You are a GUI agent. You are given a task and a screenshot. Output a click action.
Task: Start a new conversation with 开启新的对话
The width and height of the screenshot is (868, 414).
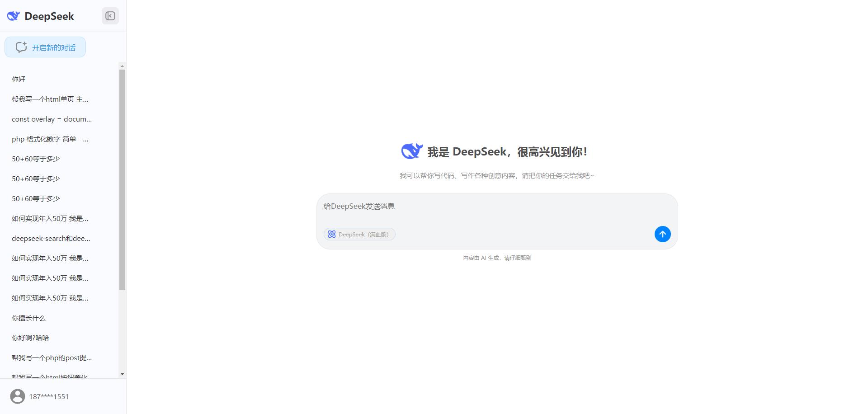tap(45, 47)
